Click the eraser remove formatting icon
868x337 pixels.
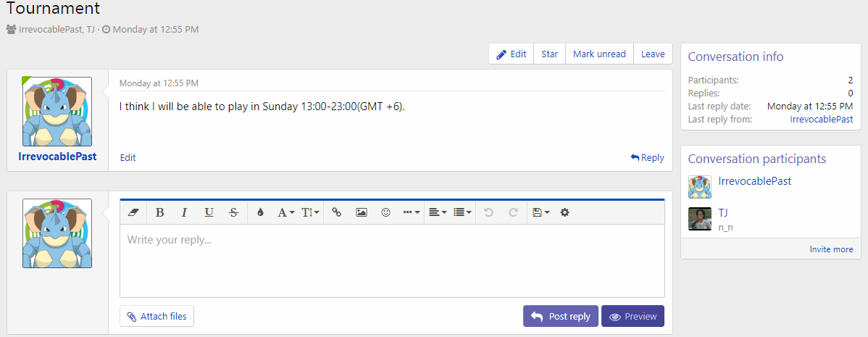point(133,212)
